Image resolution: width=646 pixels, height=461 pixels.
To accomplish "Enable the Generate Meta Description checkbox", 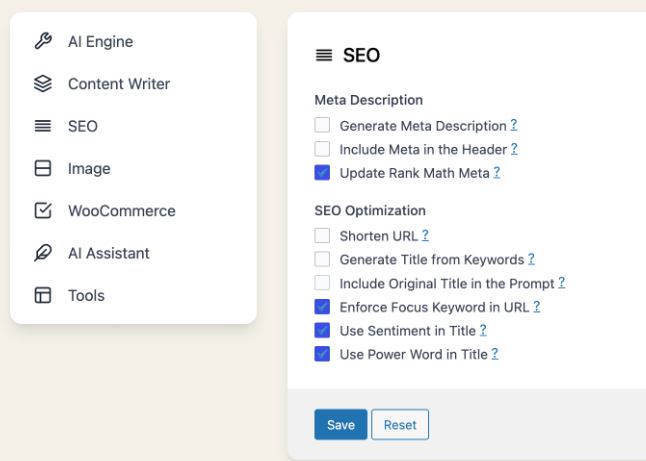I will (x=322, y=125).
